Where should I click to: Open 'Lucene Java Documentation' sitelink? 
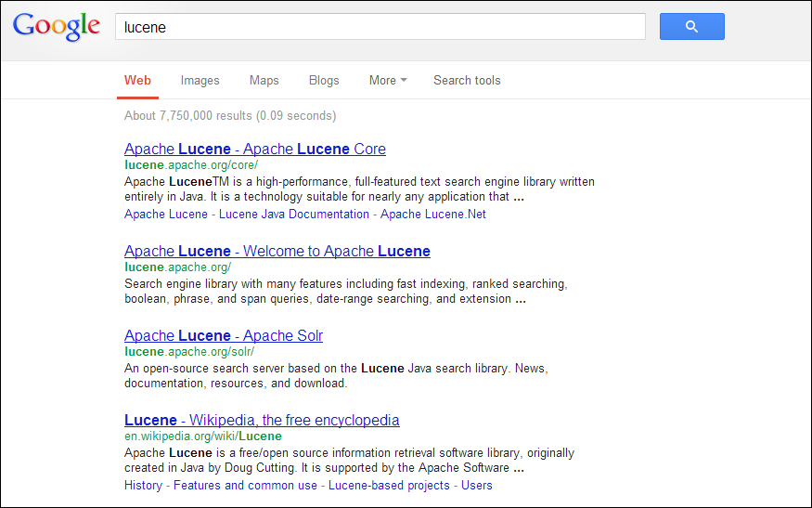click(293, 215)
